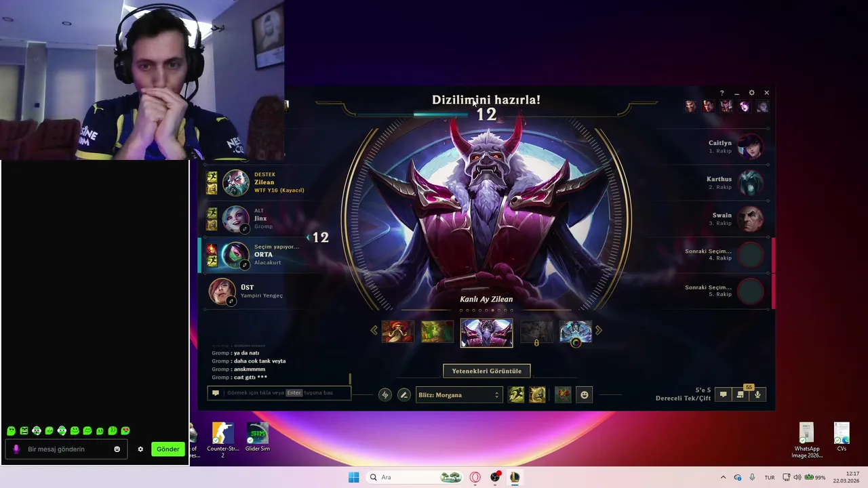Viewport: 868px width, 488px height.
Task: Open the CVs desktop file
Action: click(842, 437)
